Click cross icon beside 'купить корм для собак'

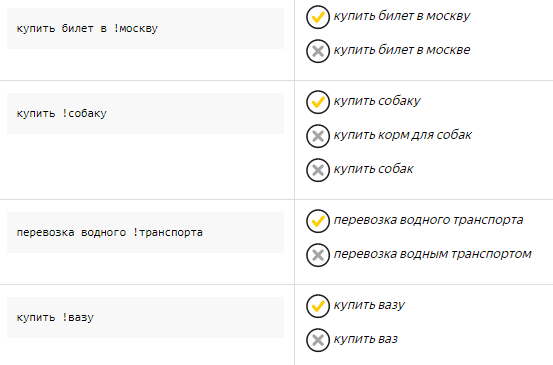coord(318,136)
